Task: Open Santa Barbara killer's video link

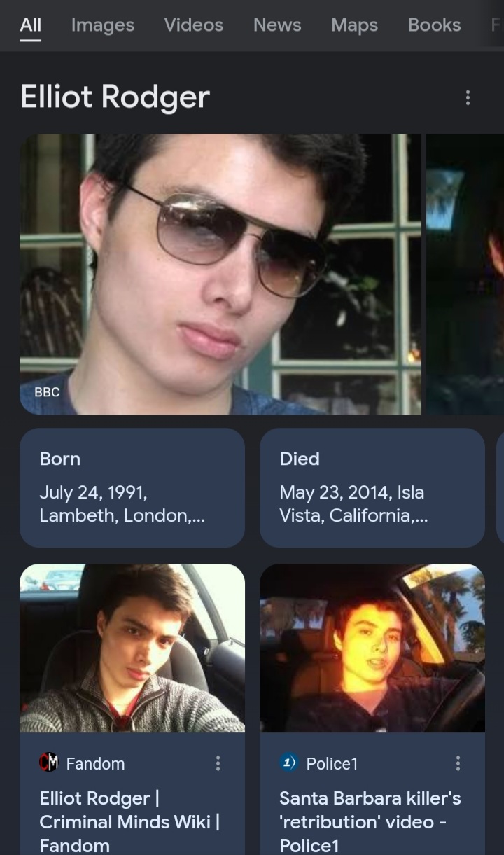Action: pyautogui.click(x=370, y=821)
